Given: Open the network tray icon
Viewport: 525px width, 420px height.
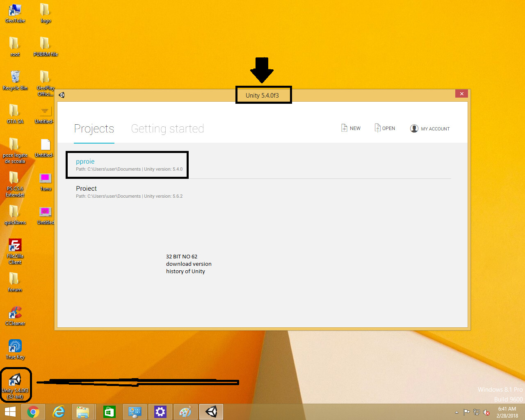Looking at the screenshot, I should click(477, 412).
